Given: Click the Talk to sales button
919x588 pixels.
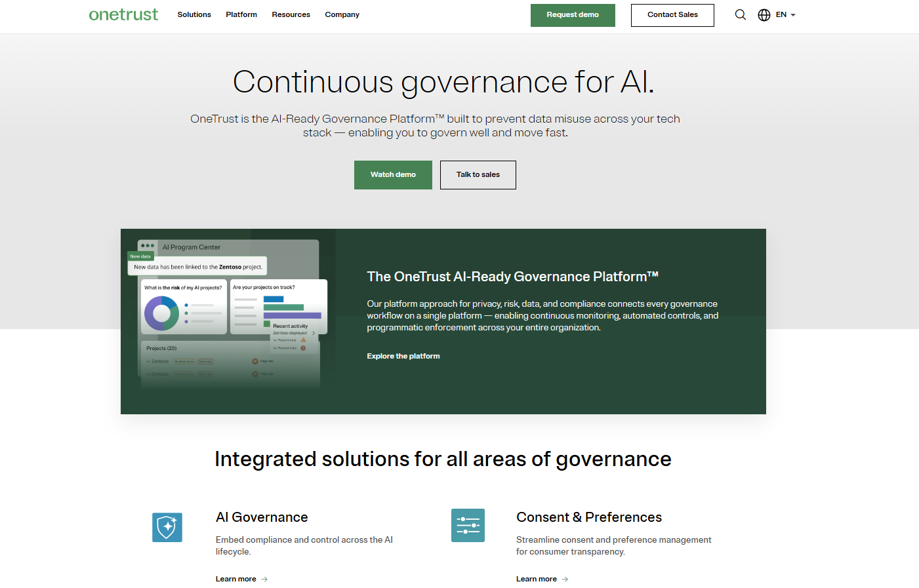Looking at the screenshot, I should [x=478, y=175].
